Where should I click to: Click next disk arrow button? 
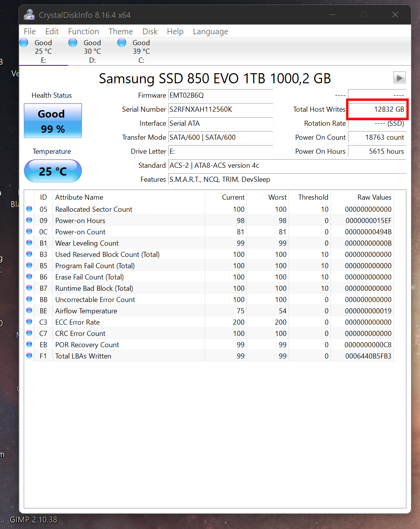pos(399,78)
